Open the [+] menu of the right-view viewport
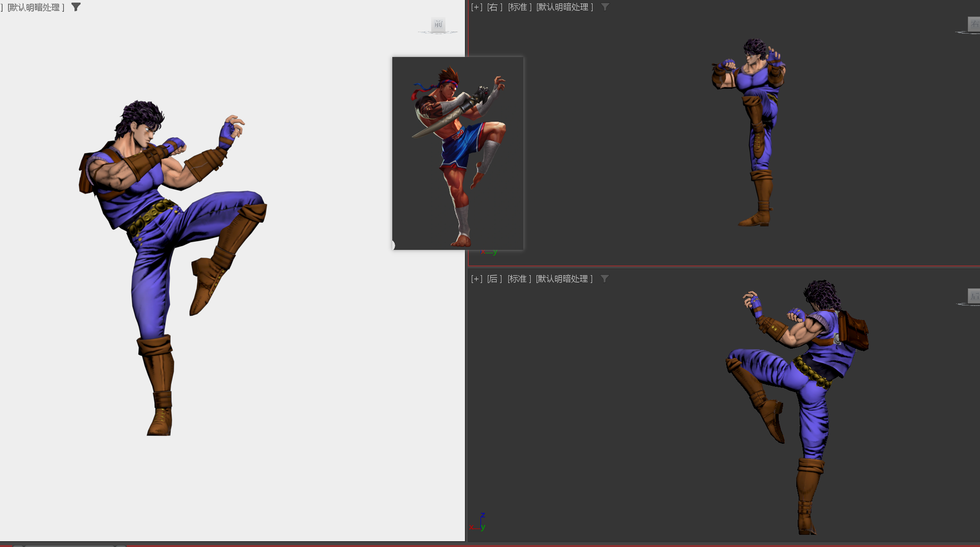 (x=476, y=7)
